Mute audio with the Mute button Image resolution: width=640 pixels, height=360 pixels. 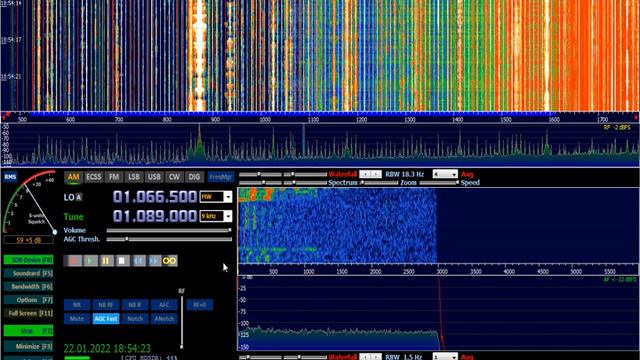(x=77, y=319)
